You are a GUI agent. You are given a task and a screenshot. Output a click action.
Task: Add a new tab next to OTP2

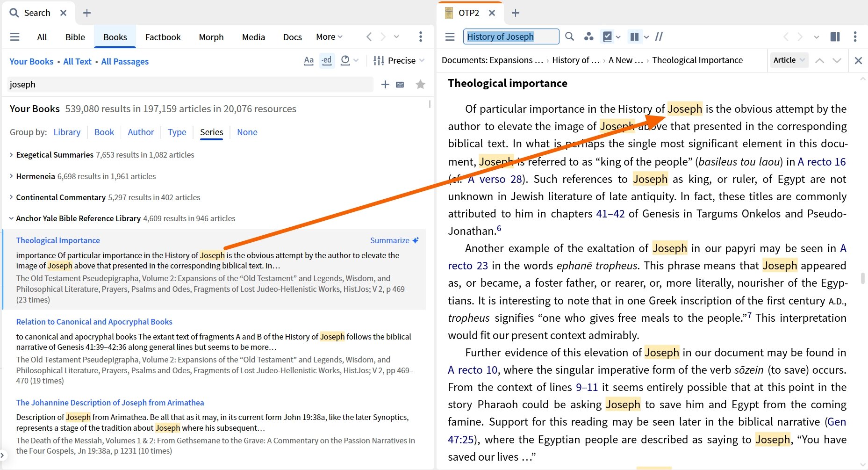click(516, 13)
